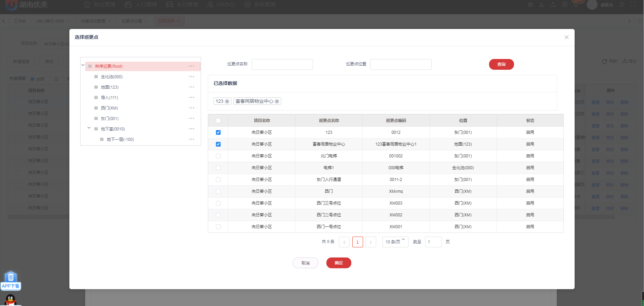The width and height of the screenshot is (644, 306).
Task: Remove the 123 tag from selected data
Action: (227, 101)
